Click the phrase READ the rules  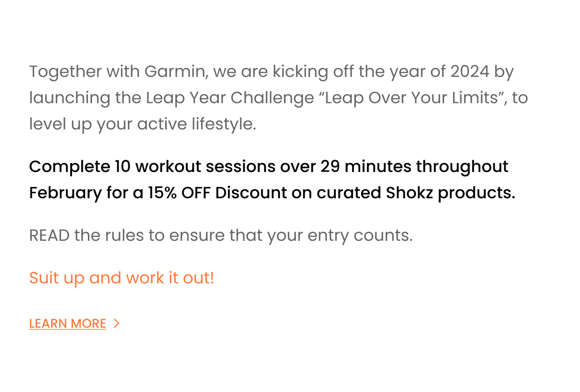click(91, 235)
